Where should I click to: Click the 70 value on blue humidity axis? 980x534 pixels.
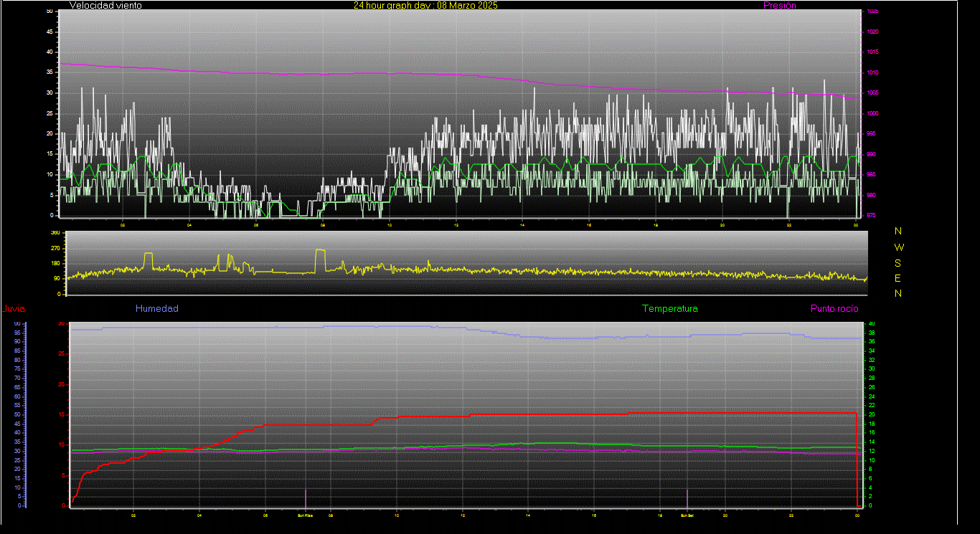pyautogui.click(x=17, y=378)
